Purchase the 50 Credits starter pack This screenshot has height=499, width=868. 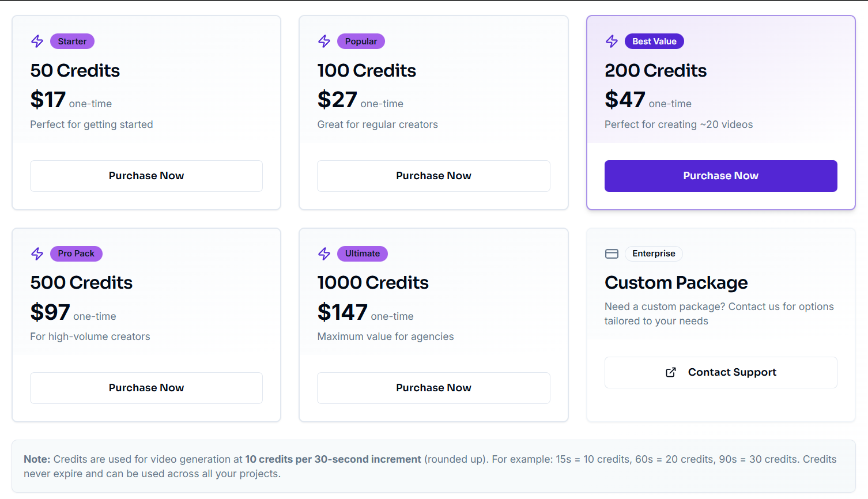146,176
